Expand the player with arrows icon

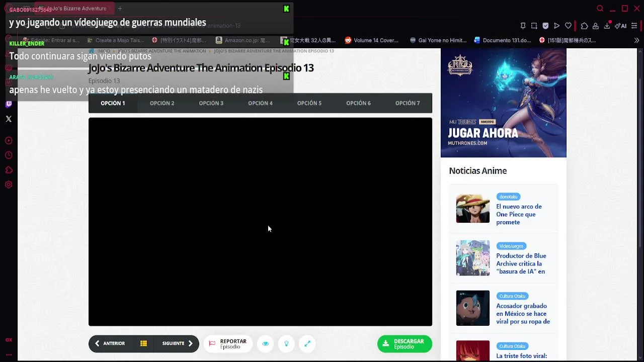(307, 344)
